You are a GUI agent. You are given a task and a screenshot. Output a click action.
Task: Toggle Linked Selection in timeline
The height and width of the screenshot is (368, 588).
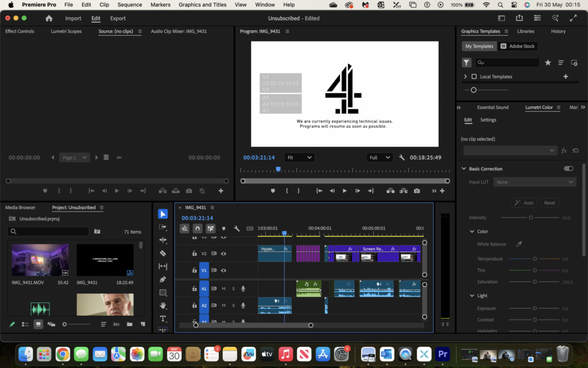coord(211,228)
